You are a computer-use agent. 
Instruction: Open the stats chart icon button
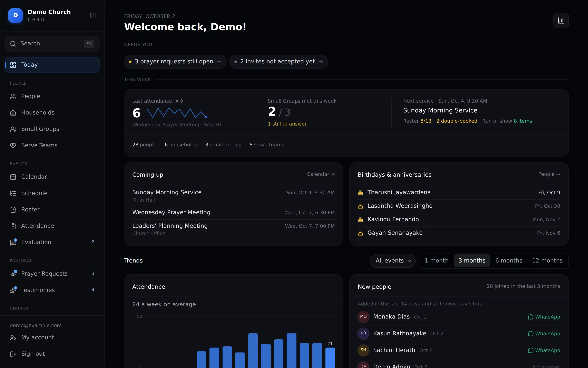pyautogui.click(x=561, y=20)
